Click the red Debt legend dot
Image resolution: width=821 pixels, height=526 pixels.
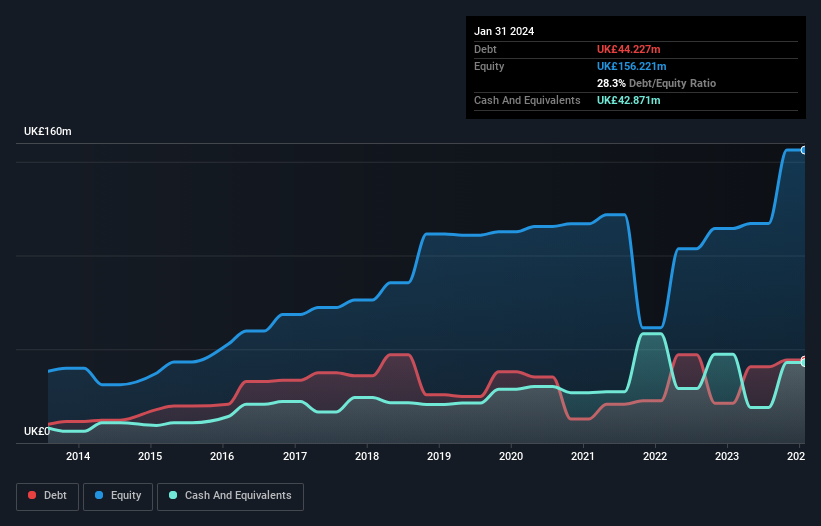click(32, 495)
